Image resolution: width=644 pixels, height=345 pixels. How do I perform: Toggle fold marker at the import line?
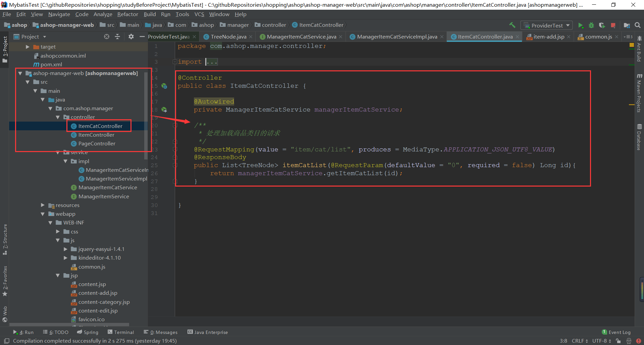coord(175,62)
